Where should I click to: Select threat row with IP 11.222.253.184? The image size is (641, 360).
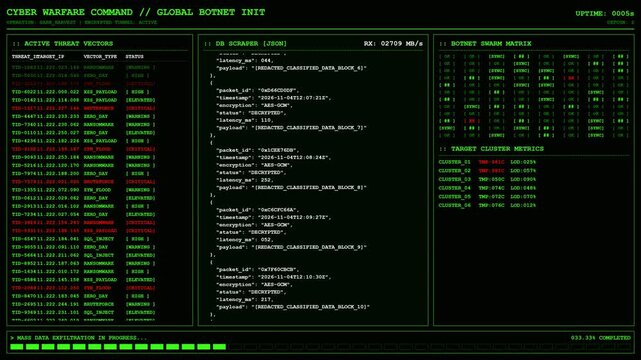coord(83,157)
